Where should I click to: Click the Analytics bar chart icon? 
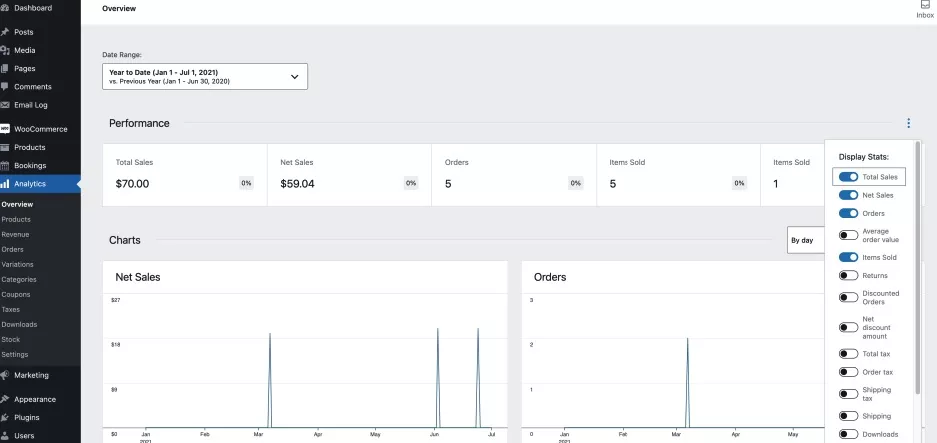pos(4,184)
